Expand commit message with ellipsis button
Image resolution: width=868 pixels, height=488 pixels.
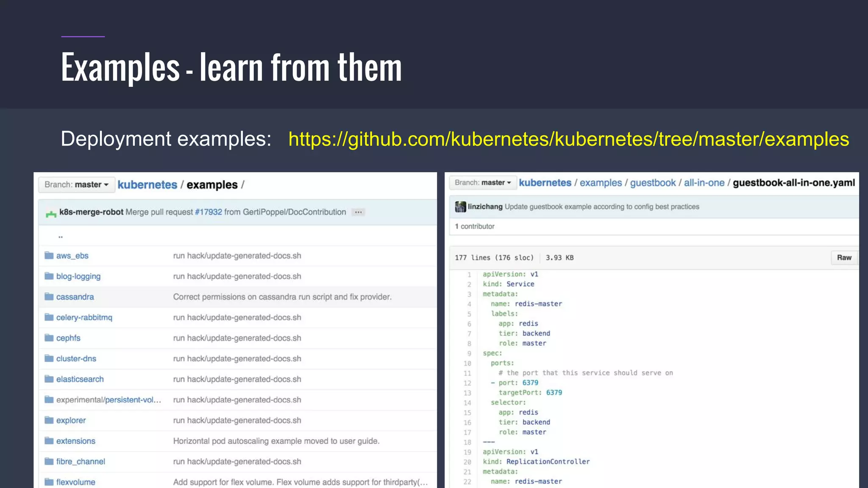pos(358,212)
